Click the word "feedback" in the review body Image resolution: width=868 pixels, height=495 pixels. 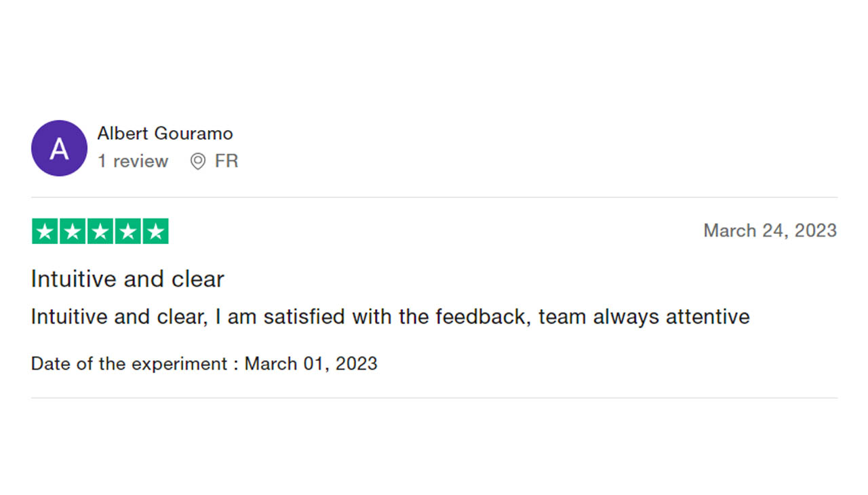[481, 317]
